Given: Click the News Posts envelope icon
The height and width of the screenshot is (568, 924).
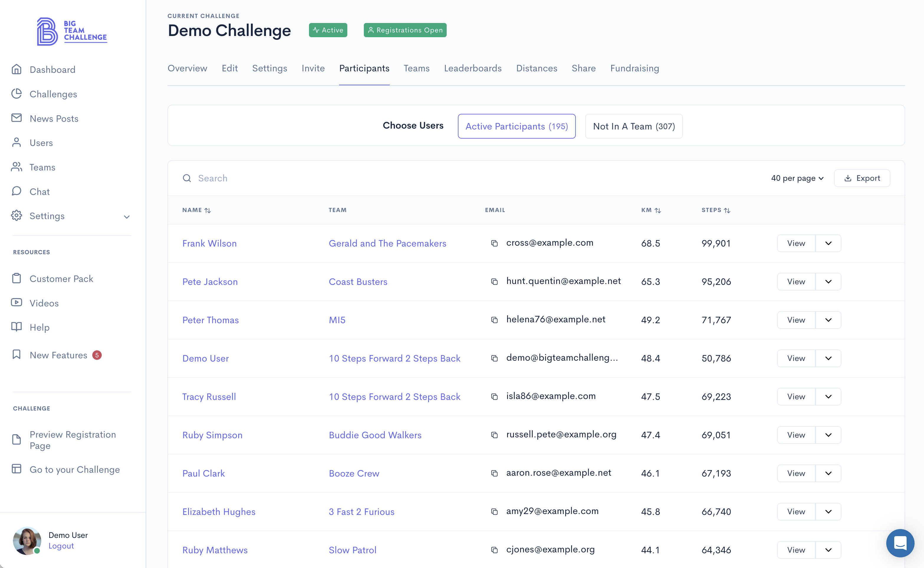Looking at the screenshot, I should (x=17, y=118).
